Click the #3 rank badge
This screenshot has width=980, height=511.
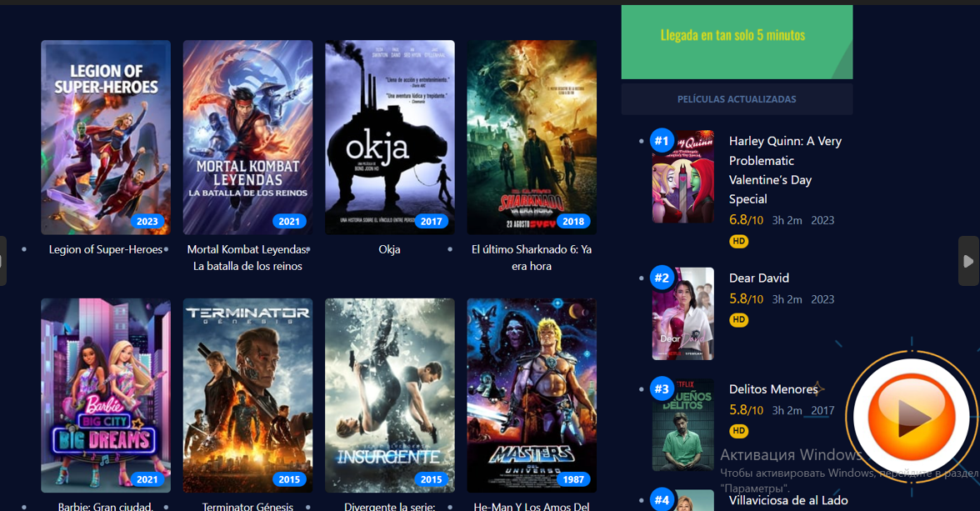point(662,389)
